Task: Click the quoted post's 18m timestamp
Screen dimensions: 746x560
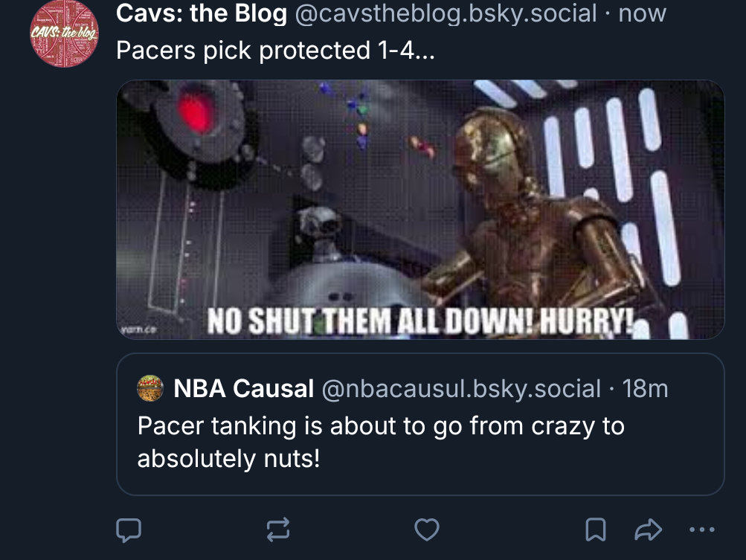Action: [x=645, y=388]
